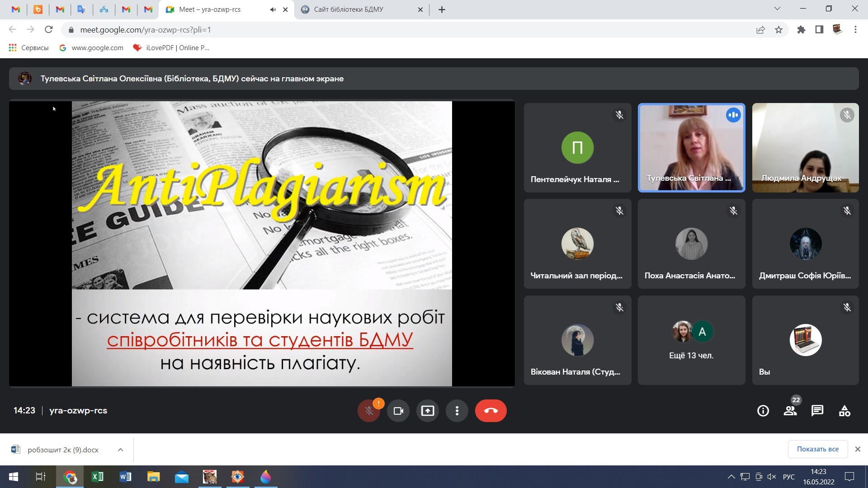This screenshot has width=868, height=488.
Task: Click the red leave call button
Action: (x=491, y=411)
